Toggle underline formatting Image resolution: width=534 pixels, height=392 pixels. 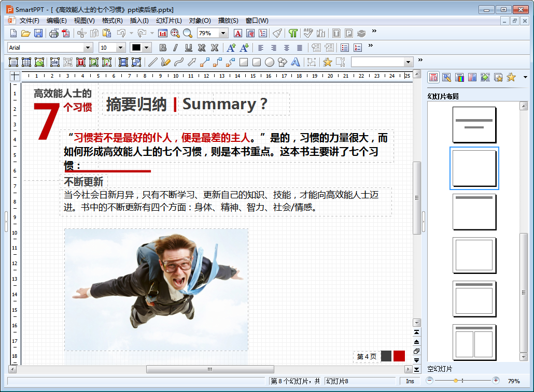point(188,48)
